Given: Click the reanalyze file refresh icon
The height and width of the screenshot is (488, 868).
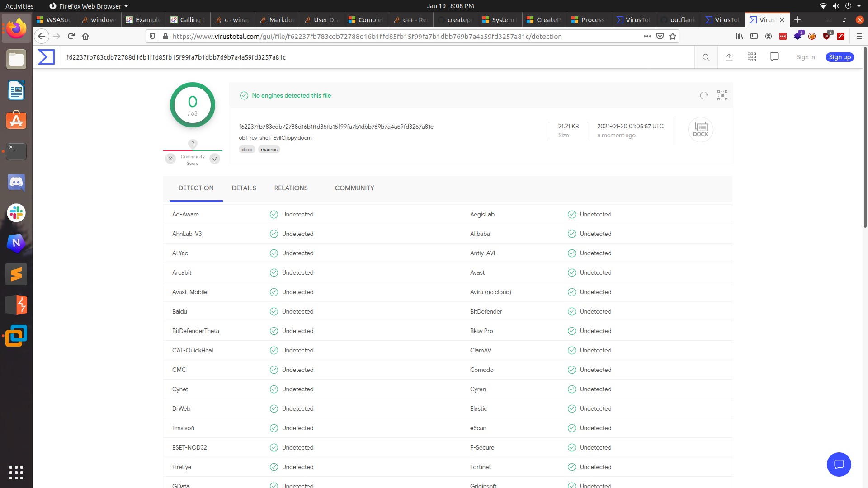Looking at the screenshot, I should coord(704,95).
